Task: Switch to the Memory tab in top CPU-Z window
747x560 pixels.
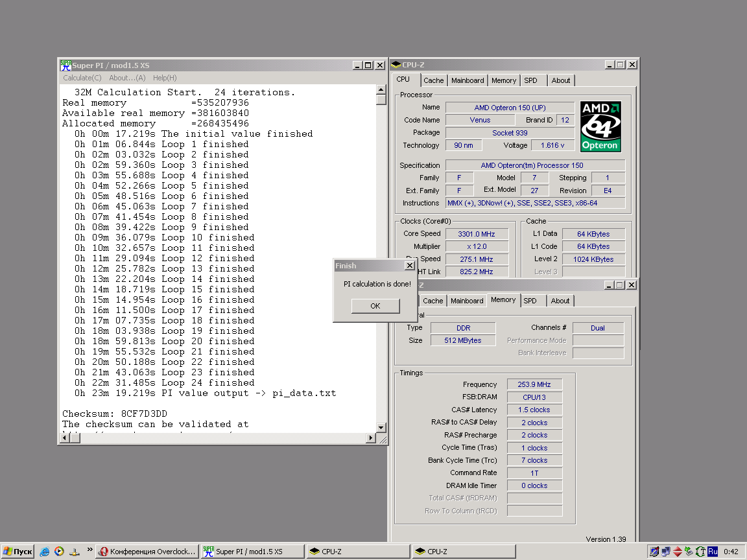Action: click(504, 80)
